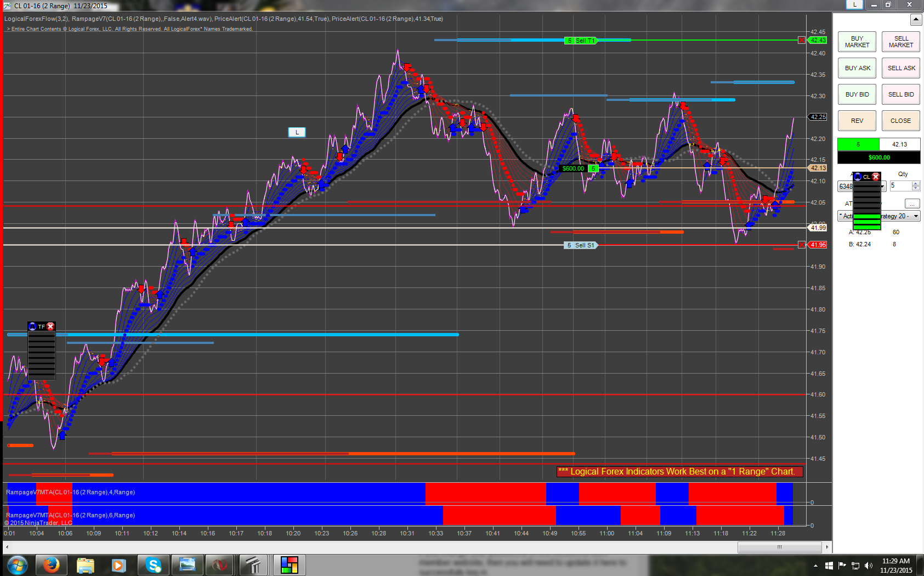Collapse the order panel with the up arrow
Viewport: 924px width, 576px height.
tap(916, 20)
